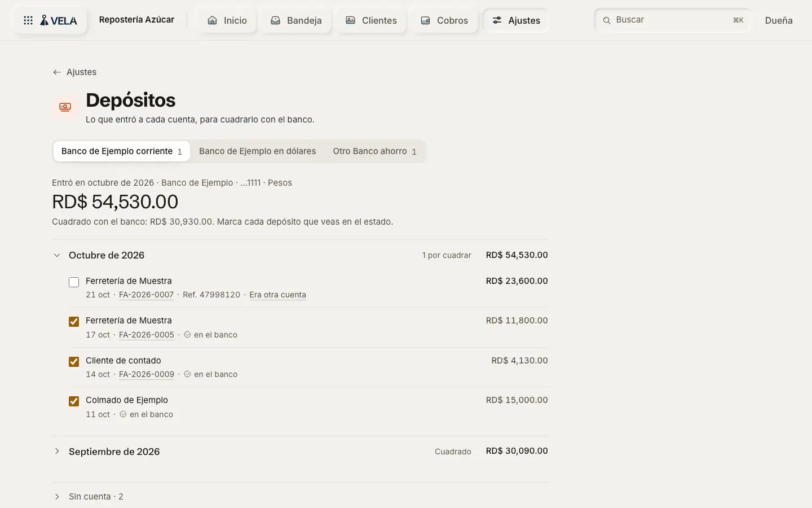Switch to Otro Banco ahorro tab
This screenshot has width=812, height=508.
click(x=374, y=151)
